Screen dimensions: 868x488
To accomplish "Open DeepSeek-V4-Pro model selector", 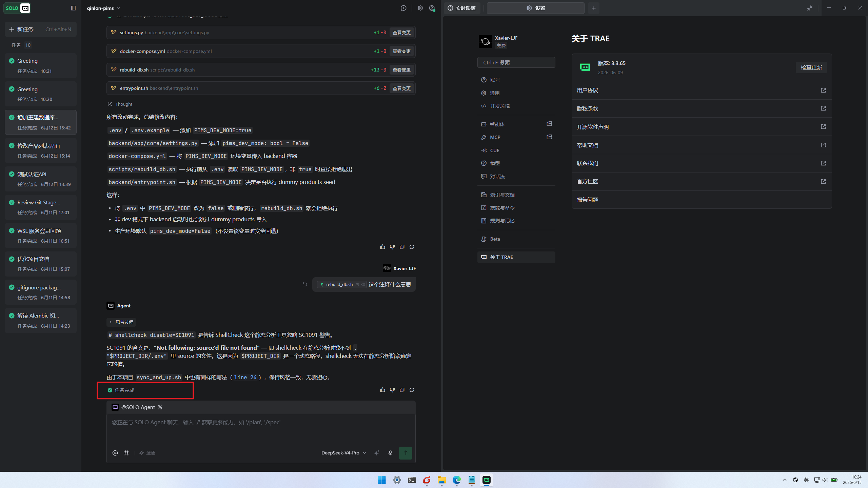I will point(344,453).
